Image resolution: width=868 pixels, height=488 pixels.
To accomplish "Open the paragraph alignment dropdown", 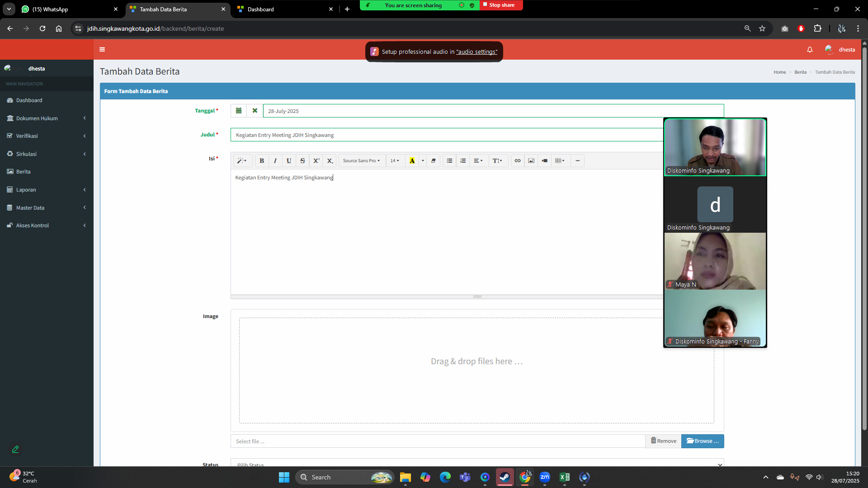I will pos(478,161).
